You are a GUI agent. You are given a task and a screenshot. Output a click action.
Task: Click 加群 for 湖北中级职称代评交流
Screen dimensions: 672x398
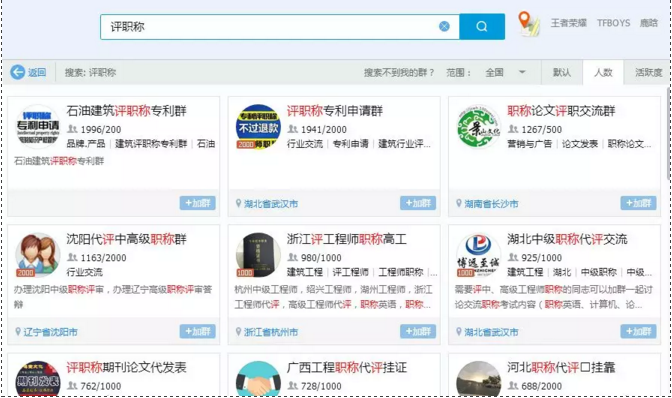click(638, 331)
